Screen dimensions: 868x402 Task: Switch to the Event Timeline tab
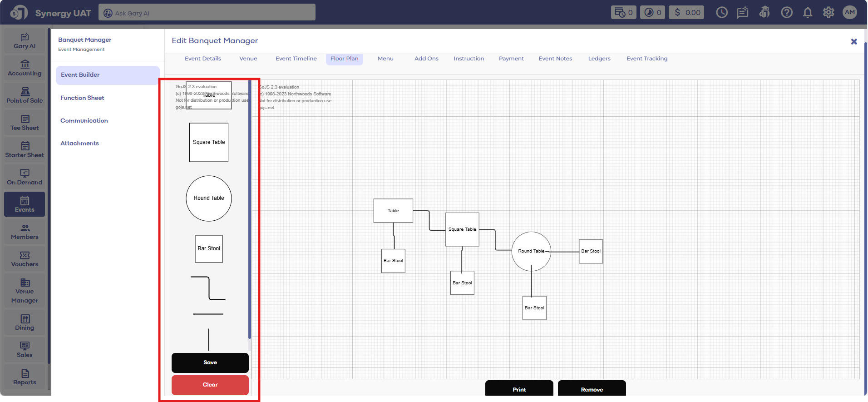click(296, 59)
